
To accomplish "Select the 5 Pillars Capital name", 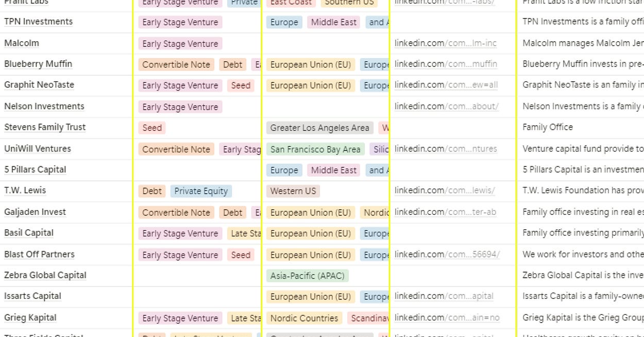I will [x=35, y=170].
